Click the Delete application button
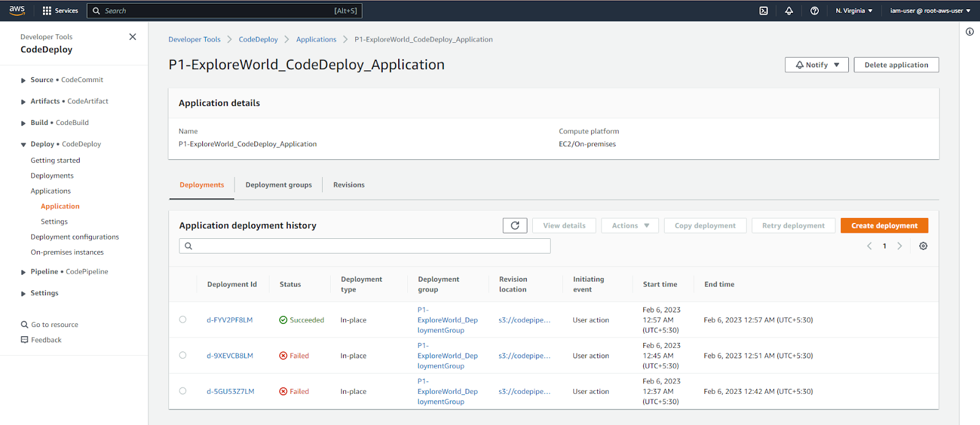Viewport: 980px width, 425px height. click(x=896, y=65)
